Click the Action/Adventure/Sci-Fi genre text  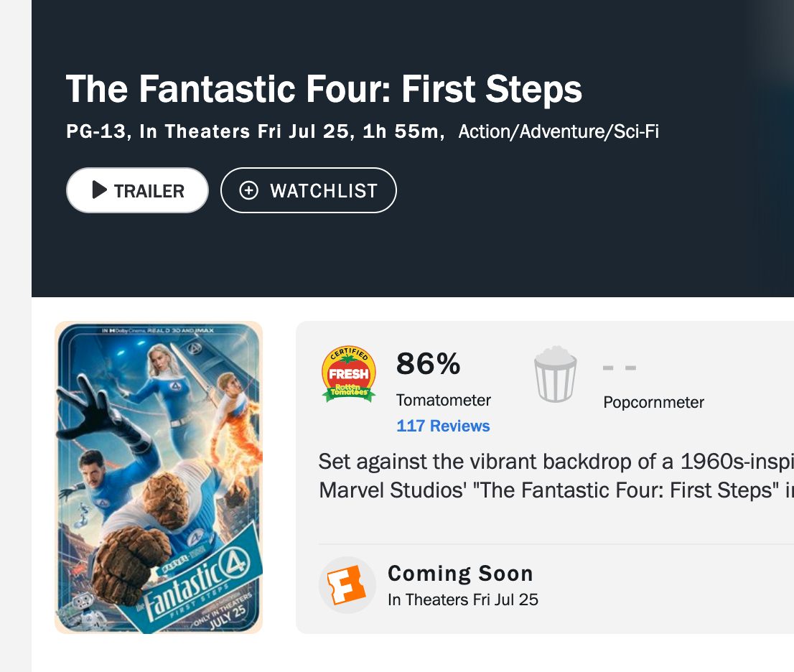[559, 131]
